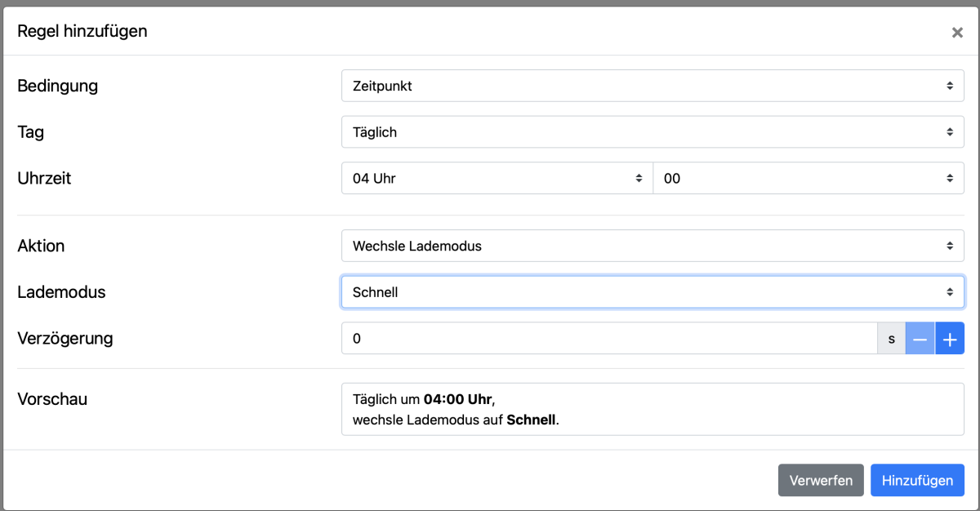The height and width of the screenshot is (511, 980).
Task: Click the minus button to decrease Verzögerung
Action: (920, 339)
